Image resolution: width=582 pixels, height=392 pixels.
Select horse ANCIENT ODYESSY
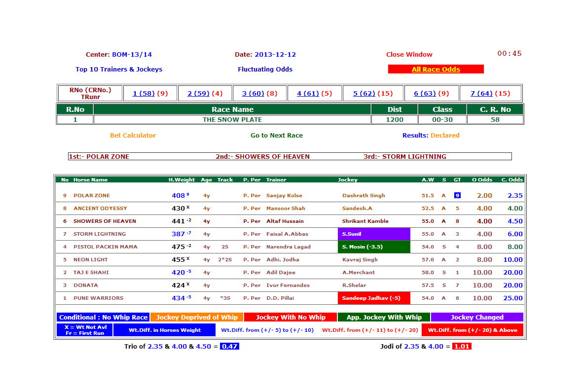[100, 209]
